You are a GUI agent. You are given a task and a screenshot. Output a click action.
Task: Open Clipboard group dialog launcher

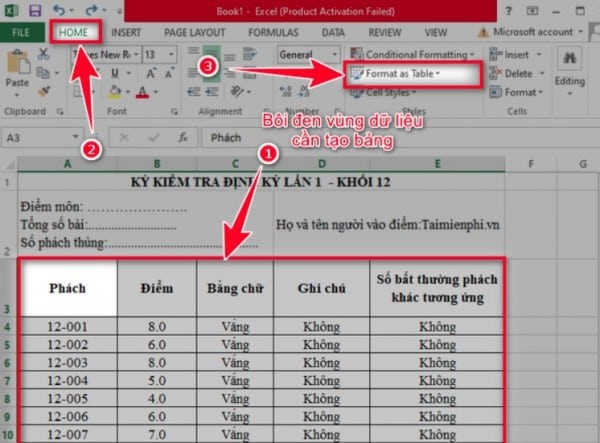(x=60, y=111)
